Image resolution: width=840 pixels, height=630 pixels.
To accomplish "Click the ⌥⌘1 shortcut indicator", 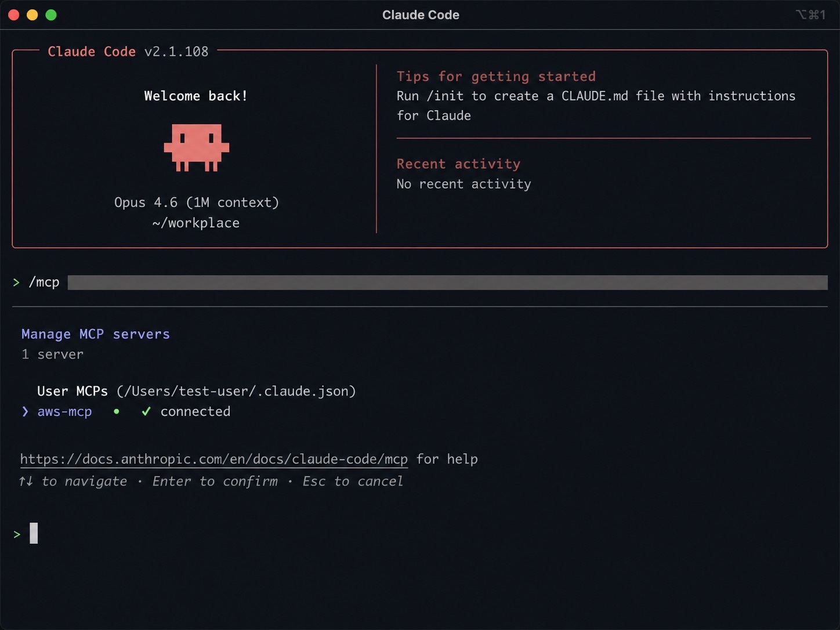I will (810, 15).
